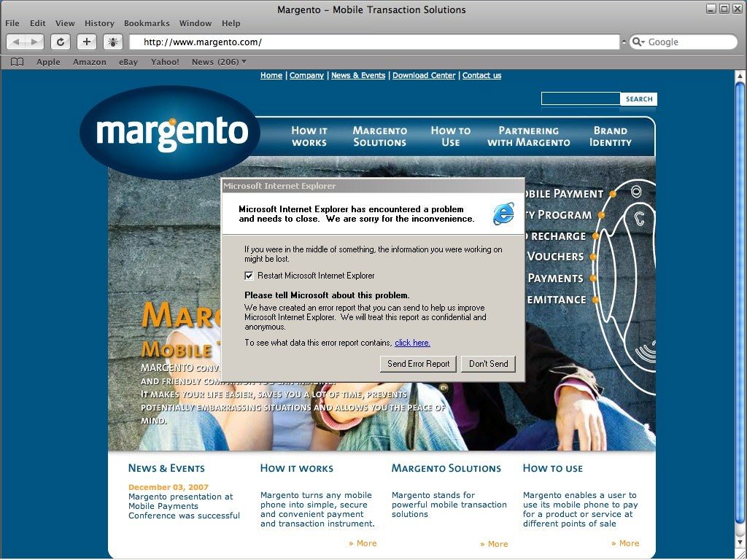Viewport: 747px width, 560px height.
Task: Select How It Works navigation tab
Action: (x=309, y=136)
